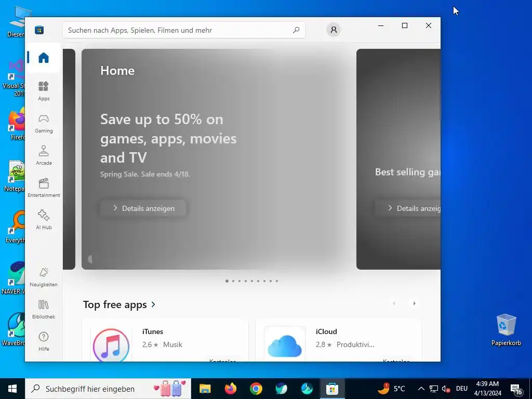Open the weather widget showing 5°C
The height and width of the screenshot is (399, 532).
(391, 389)
